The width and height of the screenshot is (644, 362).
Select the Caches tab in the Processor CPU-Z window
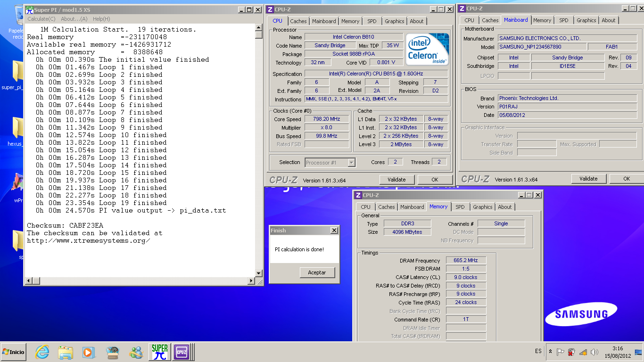coord(298,21)
